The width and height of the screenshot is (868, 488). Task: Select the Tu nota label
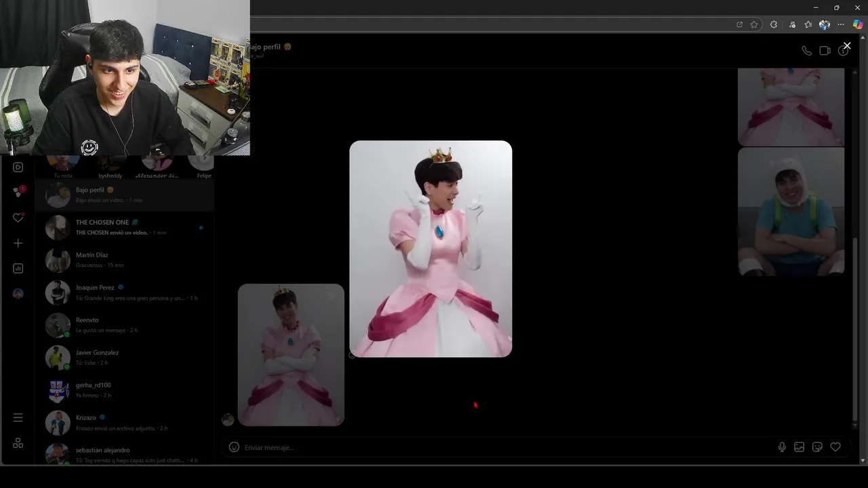tap(63, 176)
